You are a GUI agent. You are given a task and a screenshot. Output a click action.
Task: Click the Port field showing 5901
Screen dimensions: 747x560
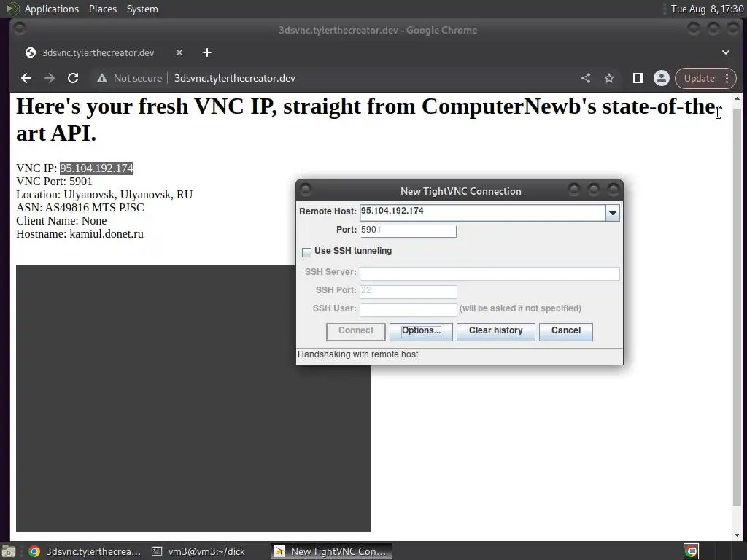[408, 231]
